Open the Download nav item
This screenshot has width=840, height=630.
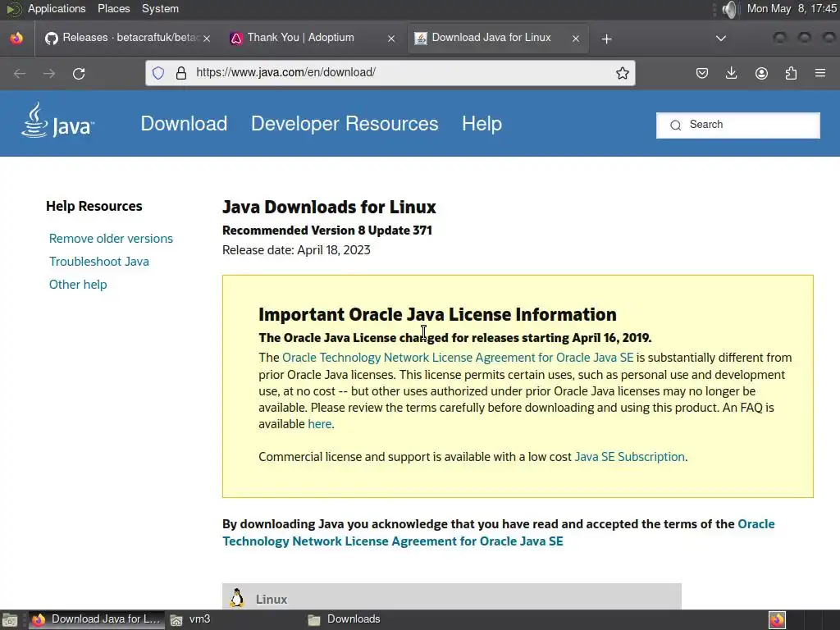184,124
